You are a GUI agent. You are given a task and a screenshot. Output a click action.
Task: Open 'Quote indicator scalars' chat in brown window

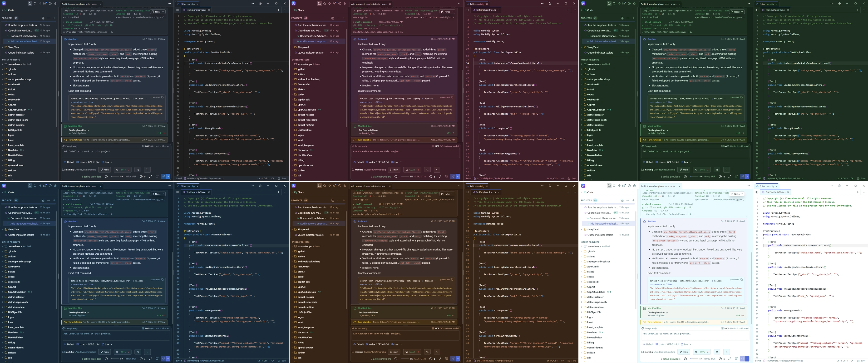318,235
